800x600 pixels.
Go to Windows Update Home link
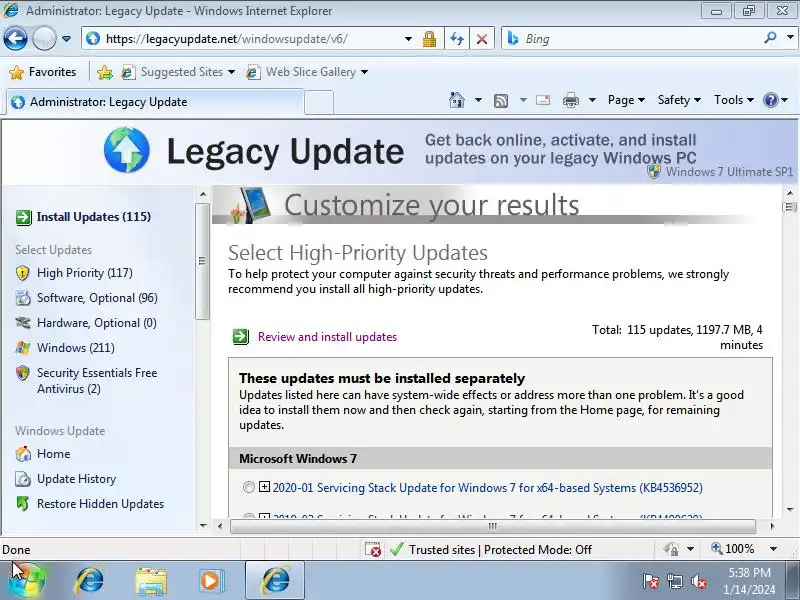pyautogui.click(x=54, y=454)
